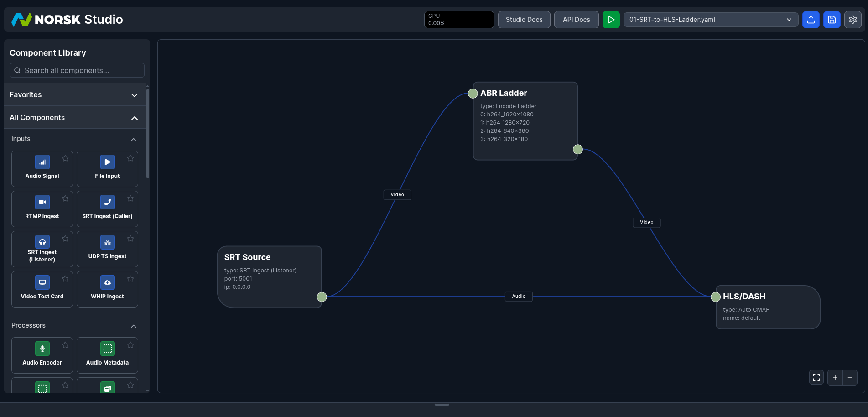Screen dimensions: 868x417
Task: Pick the RTMP Ingest component
Action: 42,208
